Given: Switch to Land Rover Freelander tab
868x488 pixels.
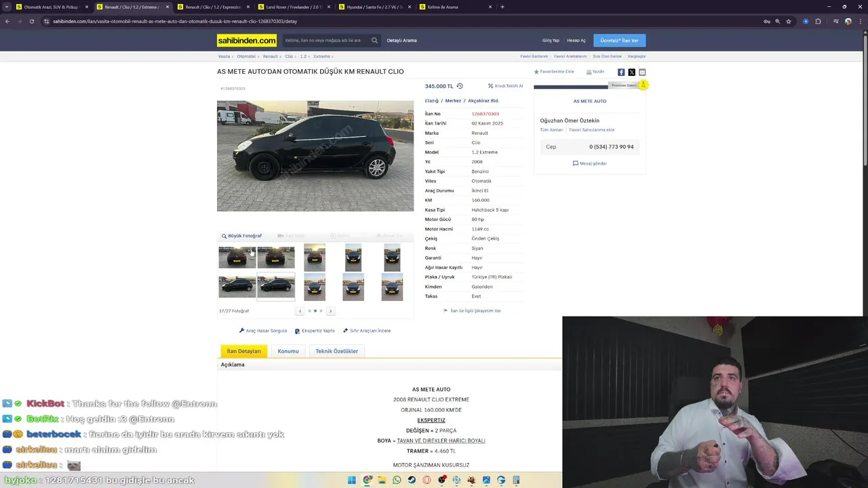Looking at the screenshot, I should [x=294, y=7].
